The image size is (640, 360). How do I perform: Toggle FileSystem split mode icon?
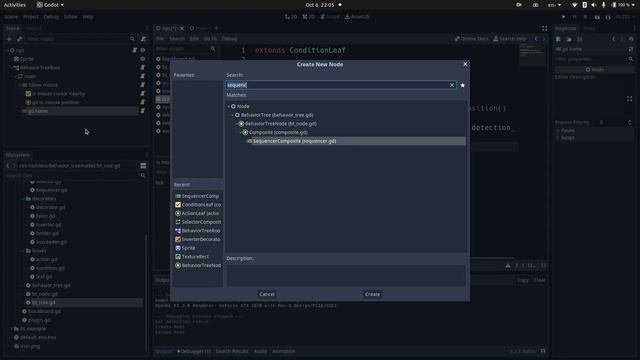coord(143,166)
